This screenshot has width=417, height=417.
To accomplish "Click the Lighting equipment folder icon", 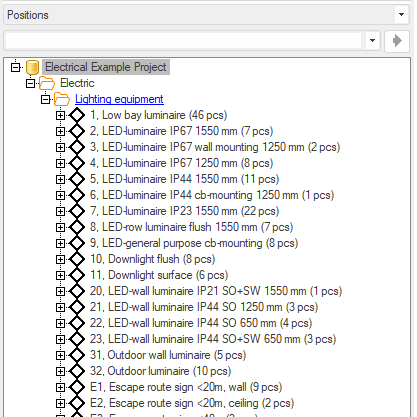I will tap(62, 99).
